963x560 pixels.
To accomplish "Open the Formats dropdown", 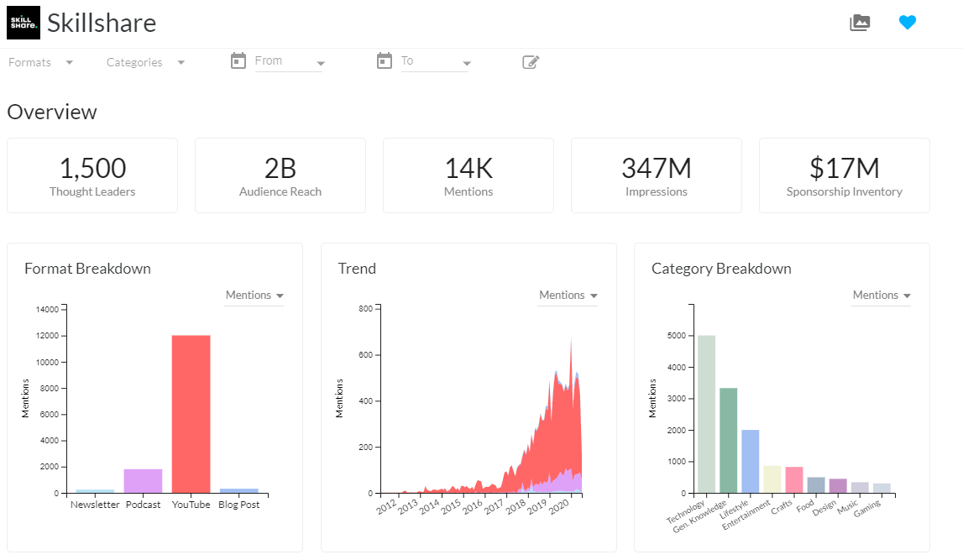I will [40, 62].
